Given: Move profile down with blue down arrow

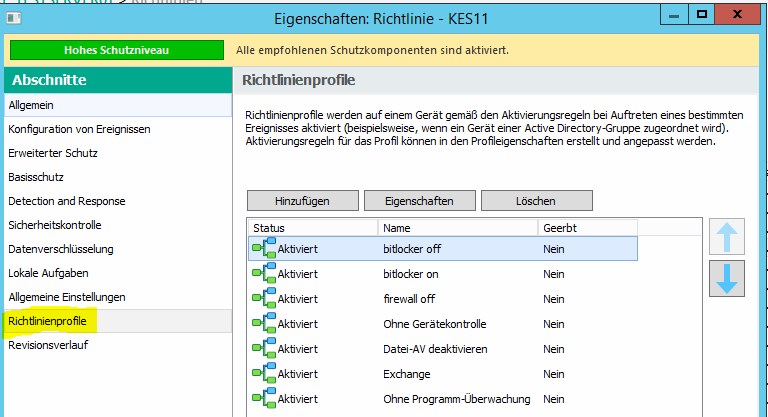Looking at the screenshot, I should [727, 279].
